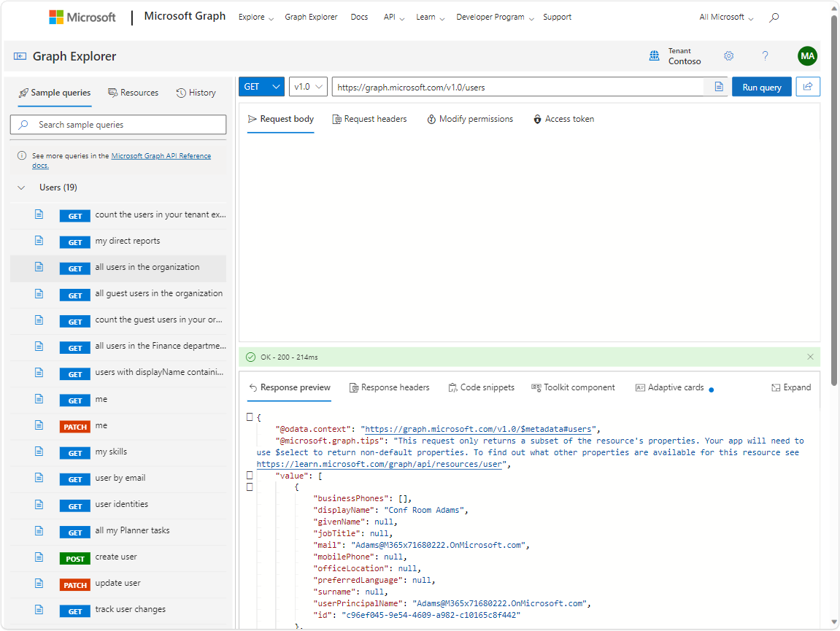Click the green success check icon
This screenshot has width=840, height=631.
(250, 357)
